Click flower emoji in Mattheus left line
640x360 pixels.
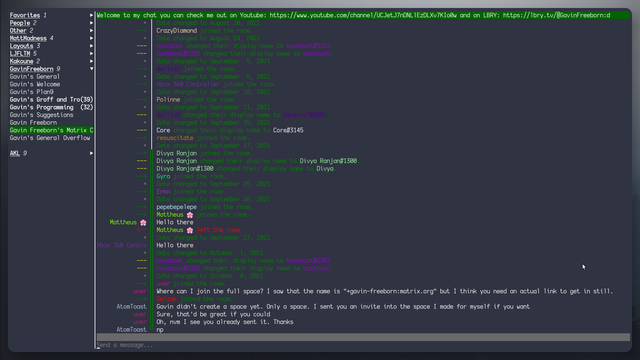(x=190, y=230)
